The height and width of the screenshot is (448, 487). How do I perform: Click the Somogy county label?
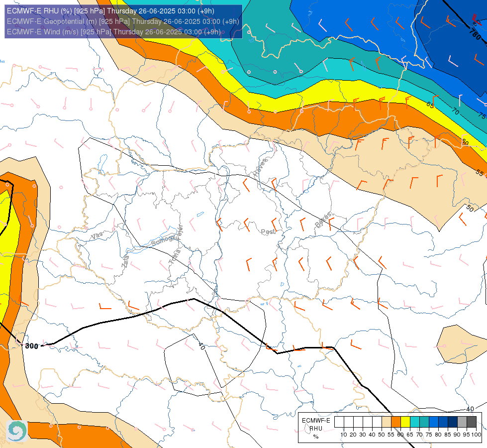(x=163, y=240)
